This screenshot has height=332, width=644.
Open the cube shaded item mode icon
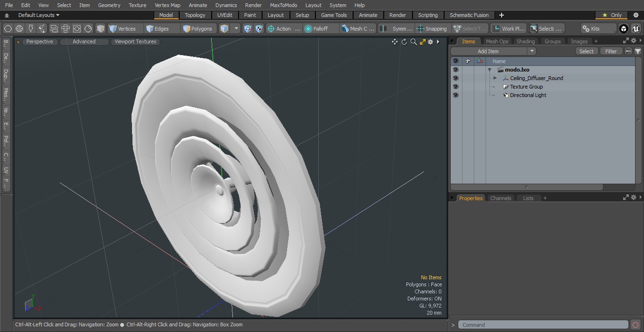coord(100,29)
